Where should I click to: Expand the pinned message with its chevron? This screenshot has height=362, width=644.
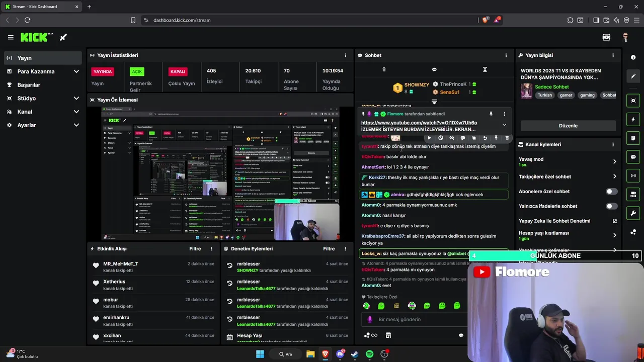point(504,125)
